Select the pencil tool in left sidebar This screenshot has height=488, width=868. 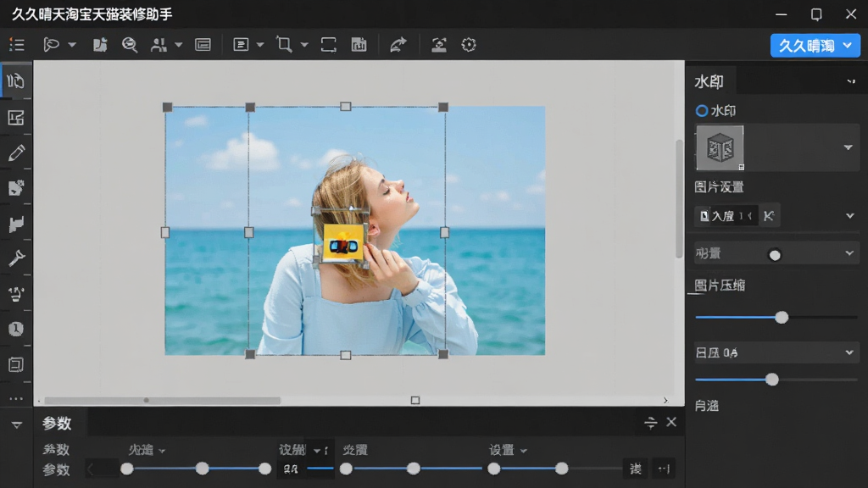tap(16, 152)
